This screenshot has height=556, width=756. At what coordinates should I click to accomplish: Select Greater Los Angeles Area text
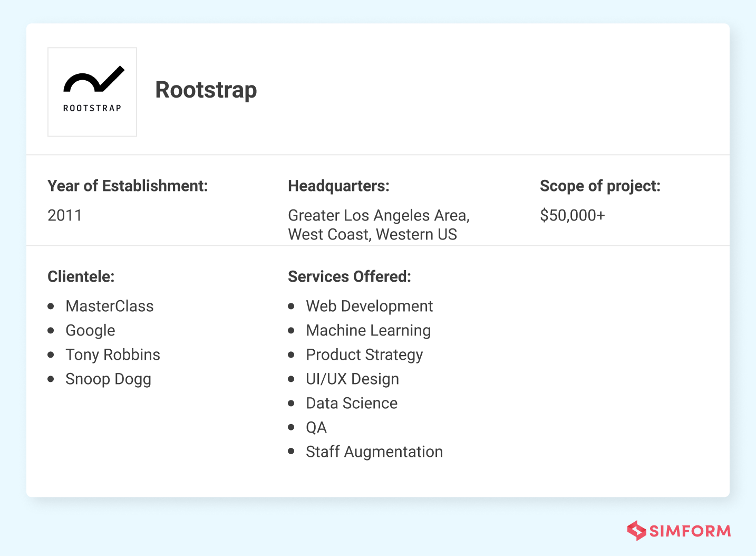pyautogui.click(x=379, y=215)
